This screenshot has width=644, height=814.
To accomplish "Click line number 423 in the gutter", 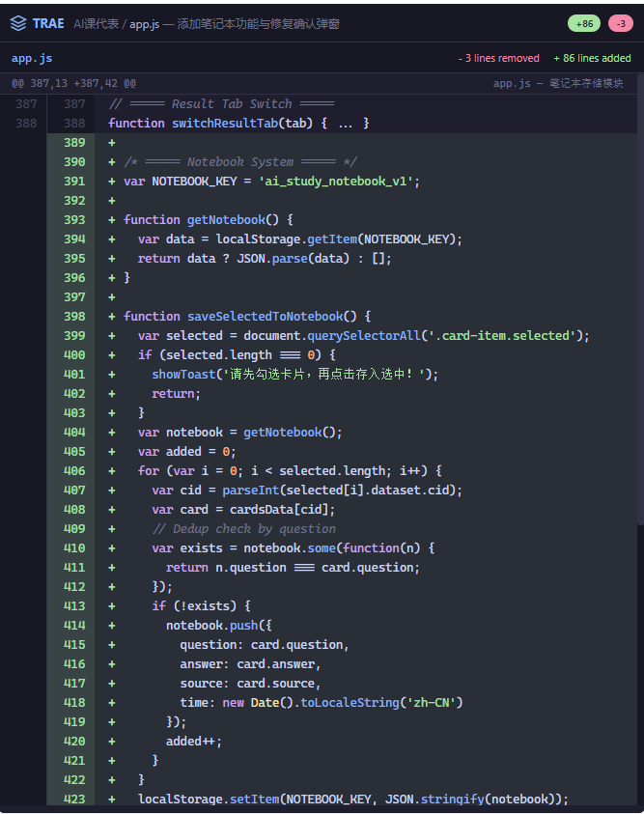I will coord(74,799).
